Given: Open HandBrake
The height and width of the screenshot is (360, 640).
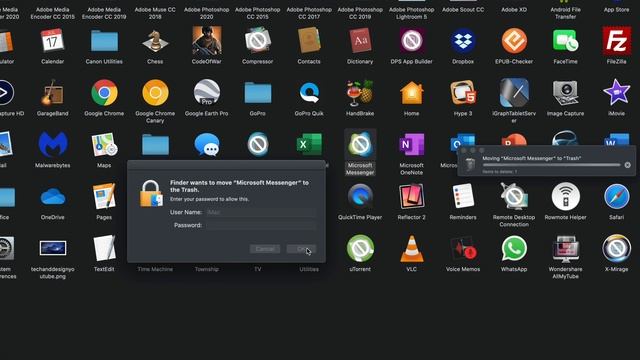Looking at the screenshot, I should tap(360, 93).
